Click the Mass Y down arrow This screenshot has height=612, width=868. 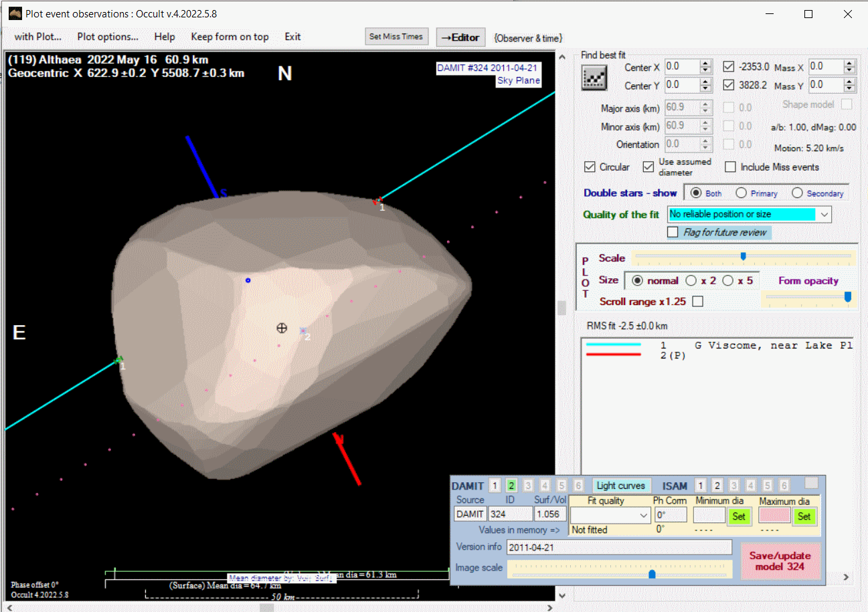[849, 89]
